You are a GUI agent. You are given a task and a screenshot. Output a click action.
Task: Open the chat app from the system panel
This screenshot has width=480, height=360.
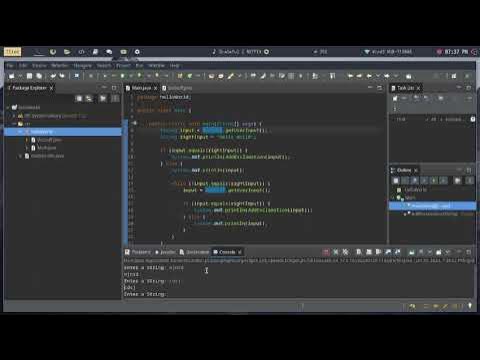(109, 52)
